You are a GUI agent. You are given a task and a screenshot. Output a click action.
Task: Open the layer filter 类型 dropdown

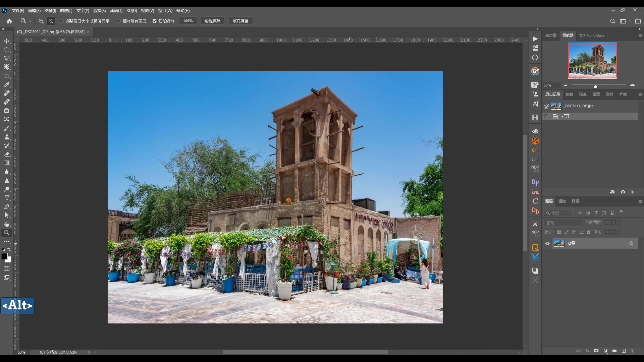559,213
